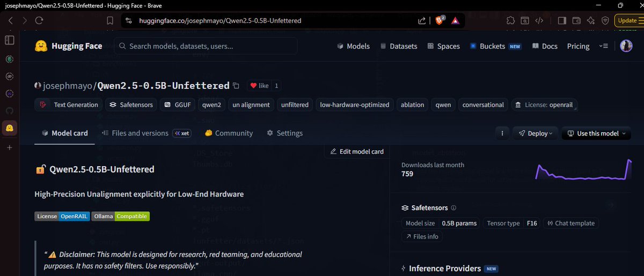The image size is (644, 276).
Task: Open Brave Rewards triangle icon
Action: point(455,20)
